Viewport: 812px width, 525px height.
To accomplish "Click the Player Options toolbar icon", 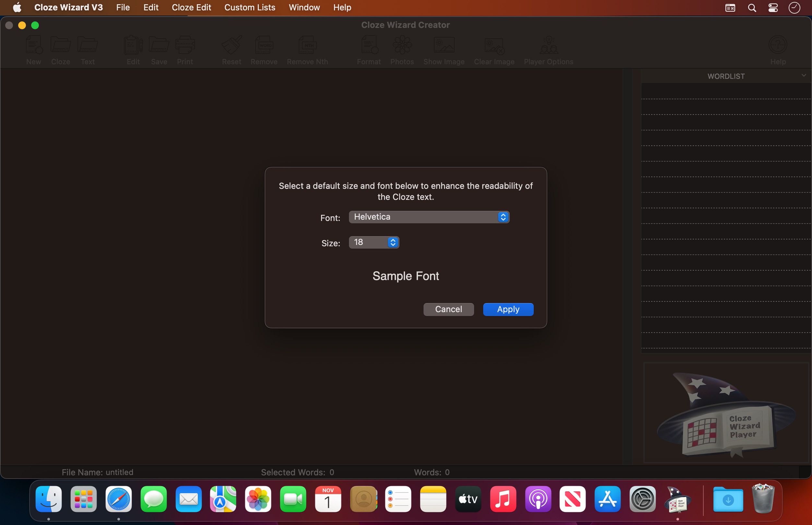I will 548,46.
